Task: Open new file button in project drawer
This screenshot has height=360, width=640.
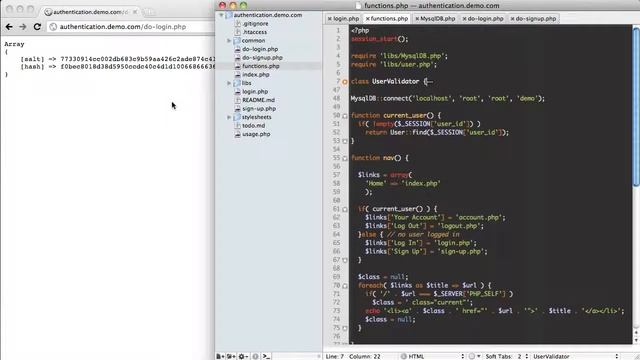Action: pos(220,356)
